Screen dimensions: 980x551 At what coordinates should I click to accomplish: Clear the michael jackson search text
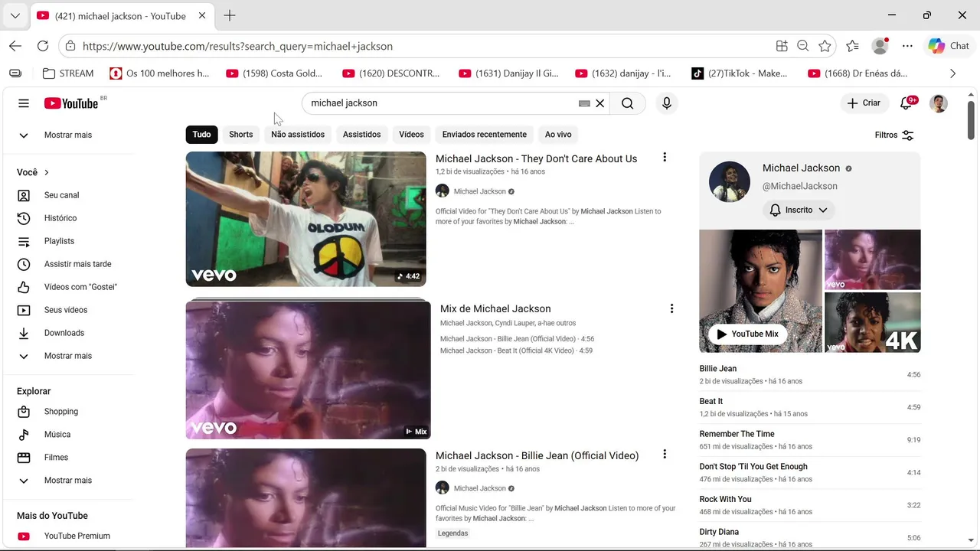tap(600, 103)
